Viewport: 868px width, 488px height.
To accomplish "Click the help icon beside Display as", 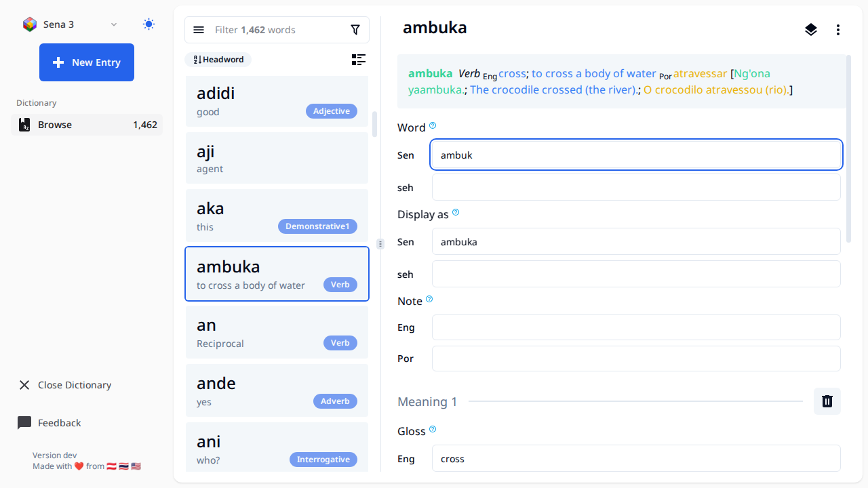I will point(455,212).
